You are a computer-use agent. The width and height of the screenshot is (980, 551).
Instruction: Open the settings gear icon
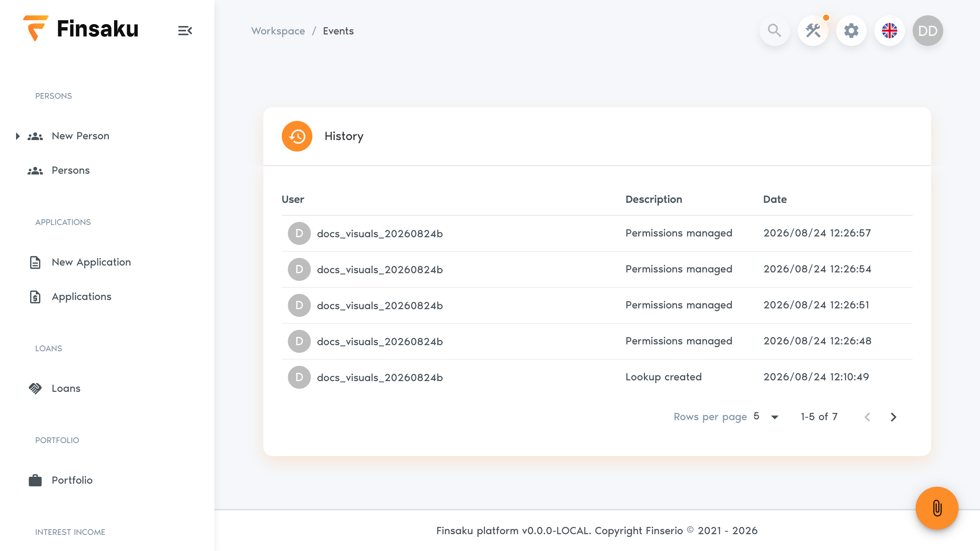coord(851,31)
